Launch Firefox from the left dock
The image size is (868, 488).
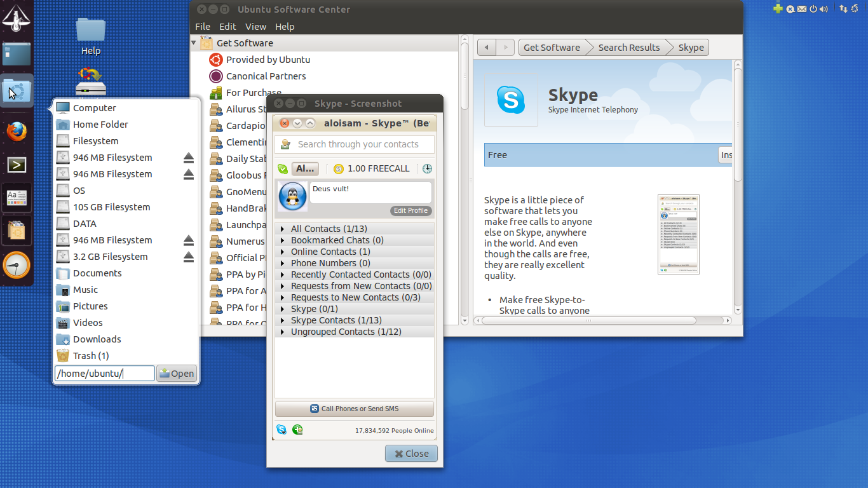coord(15,132)
